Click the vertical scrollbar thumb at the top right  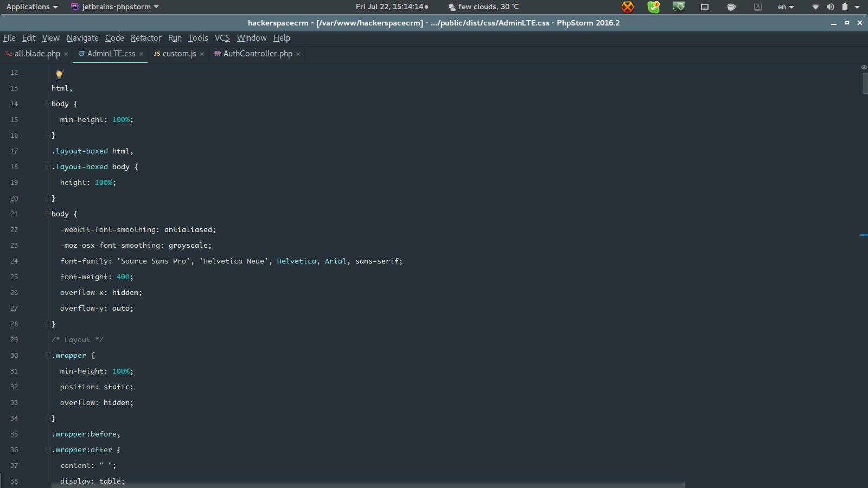pyautogui.click(x=865, y=83)
